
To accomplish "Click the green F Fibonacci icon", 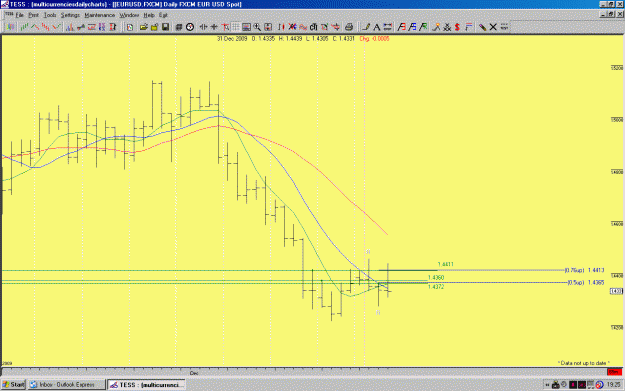I will [423, 27].
